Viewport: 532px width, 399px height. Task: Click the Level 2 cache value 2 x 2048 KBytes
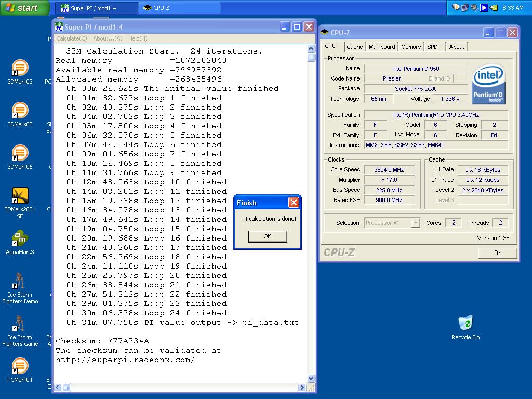tap(483, 190)
